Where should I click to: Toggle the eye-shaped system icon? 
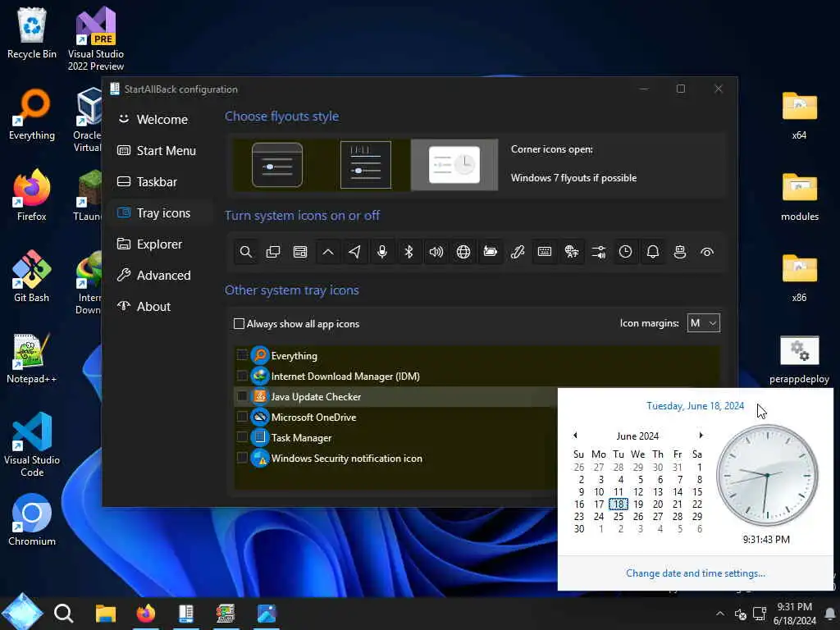point(707,252)
